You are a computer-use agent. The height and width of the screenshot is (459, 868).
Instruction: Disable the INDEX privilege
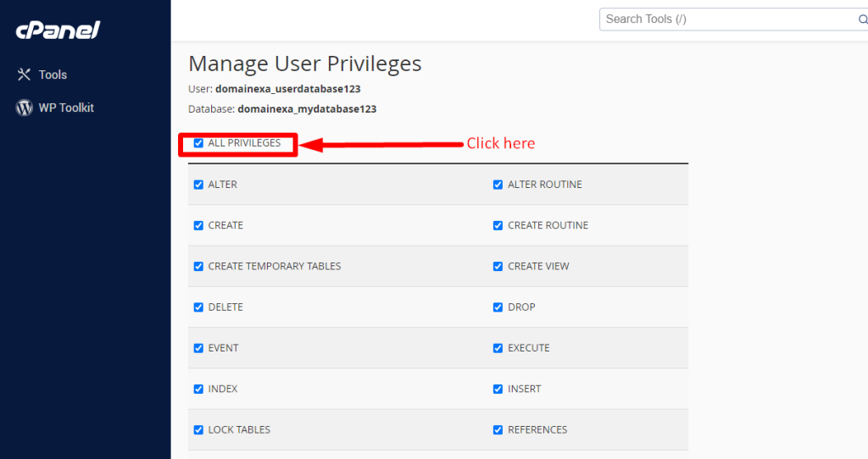(x=198, y=389)
